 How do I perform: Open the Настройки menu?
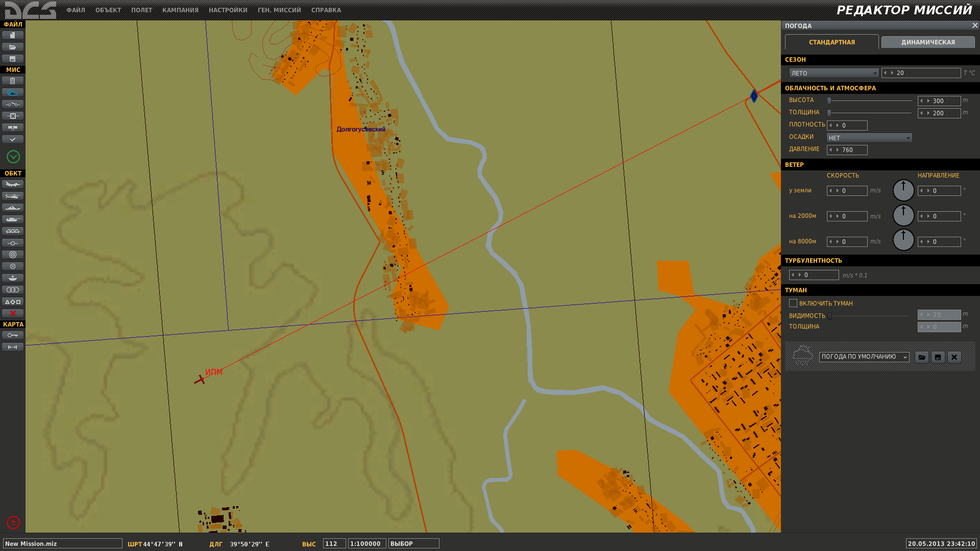tap(228, 10)
